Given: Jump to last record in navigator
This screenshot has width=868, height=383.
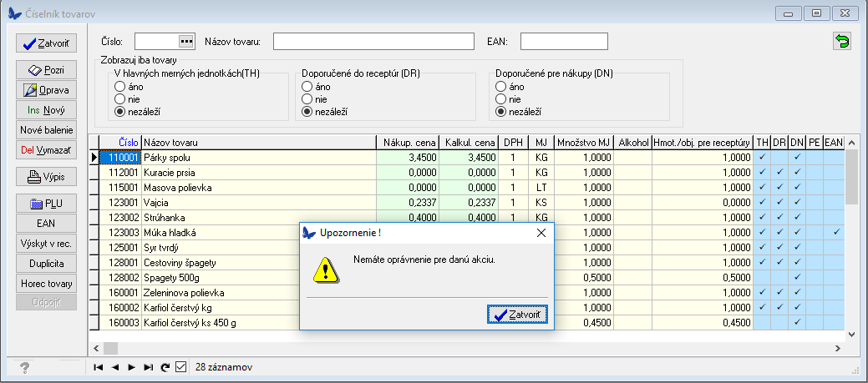Looking at the screenshot, I should tap(148, 367).
